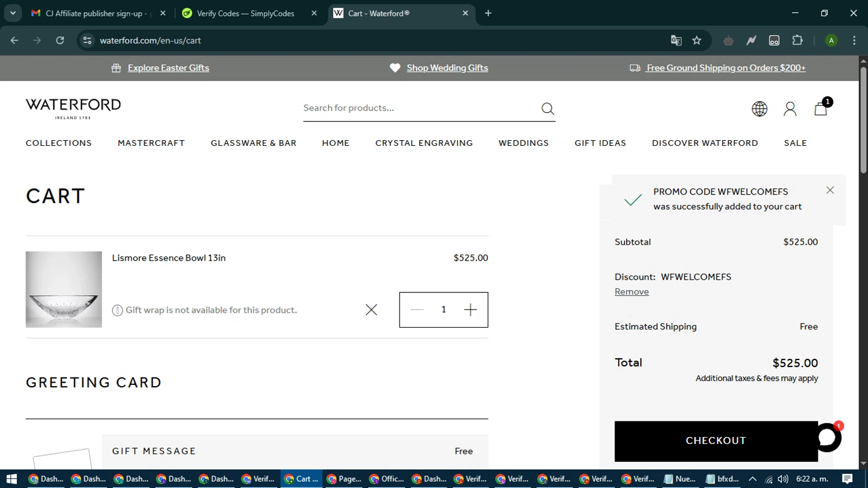This screenshot has width=868, height=488.
Task: Open the live chat bubble icon
Action: [827, 438]
